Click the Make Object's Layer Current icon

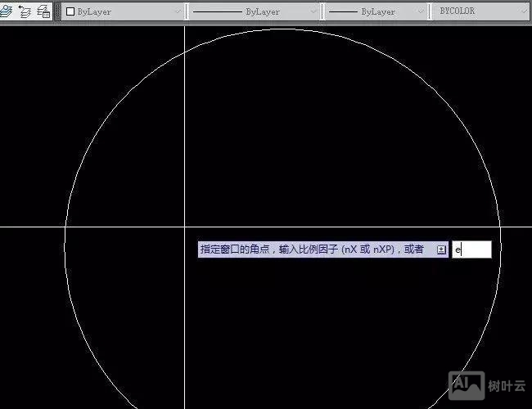7,11
